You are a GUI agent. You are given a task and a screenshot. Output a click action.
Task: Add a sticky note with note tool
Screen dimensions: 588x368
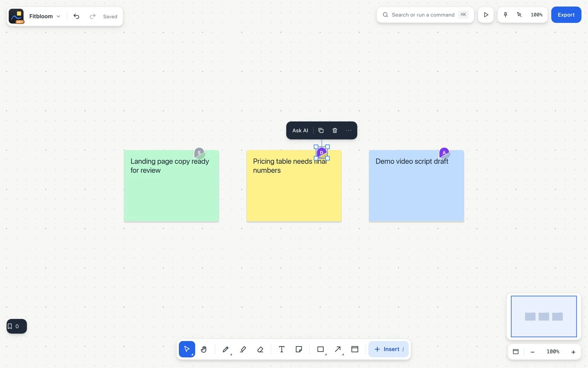299,349
